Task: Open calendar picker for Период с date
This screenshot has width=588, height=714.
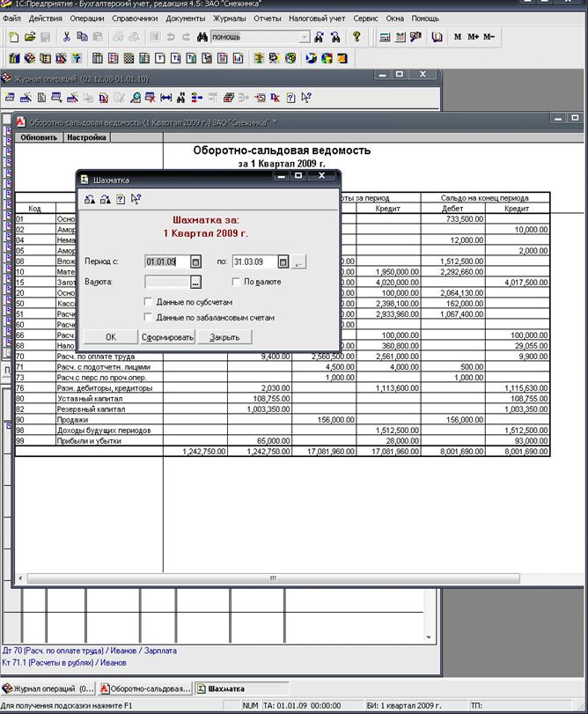Action: [x=195, y=261]
